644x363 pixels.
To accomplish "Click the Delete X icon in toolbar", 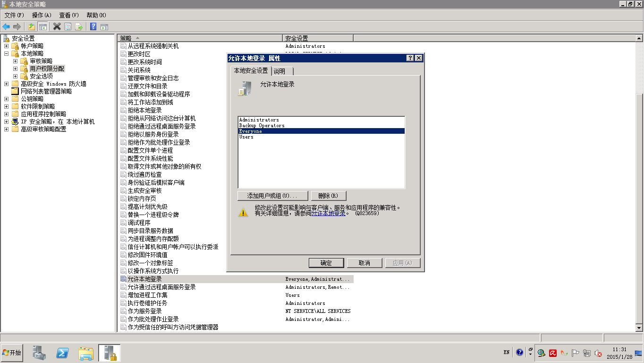I will [57, 26].
